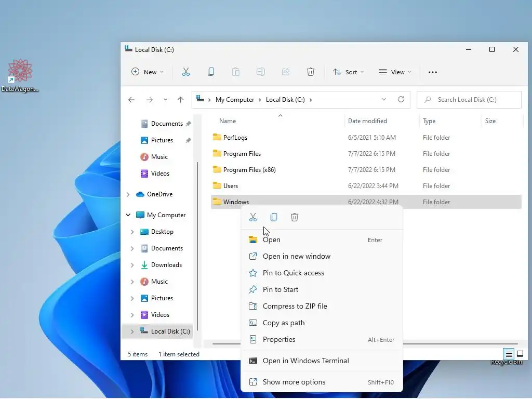The width and height of the screenshot is (532, 399).
Task: Click the Copy icon in the toolbar
Action: coord(211,72)
